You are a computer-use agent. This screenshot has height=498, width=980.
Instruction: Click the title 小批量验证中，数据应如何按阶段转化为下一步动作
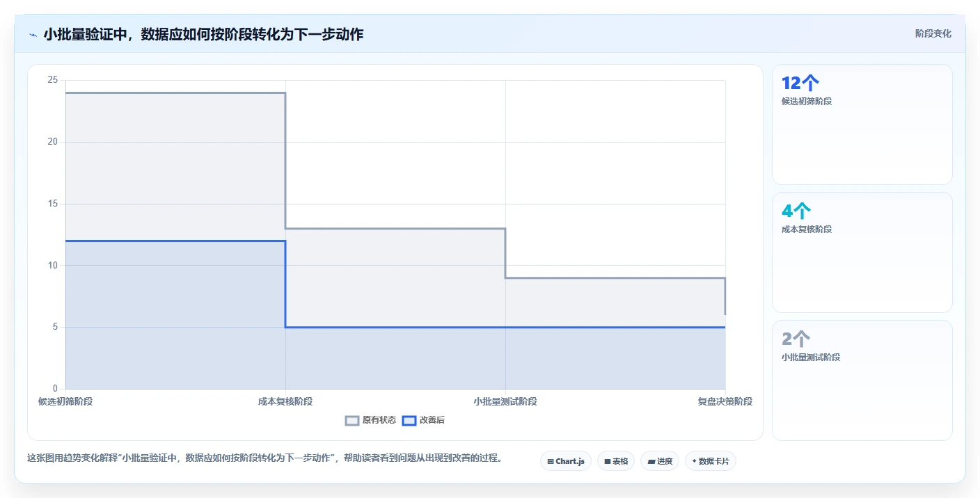[203, 34]
